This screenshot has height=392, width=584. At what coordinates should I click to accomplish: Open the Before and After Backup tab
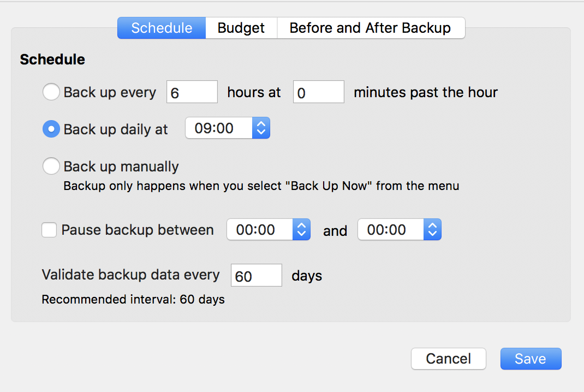click(370, 28)
